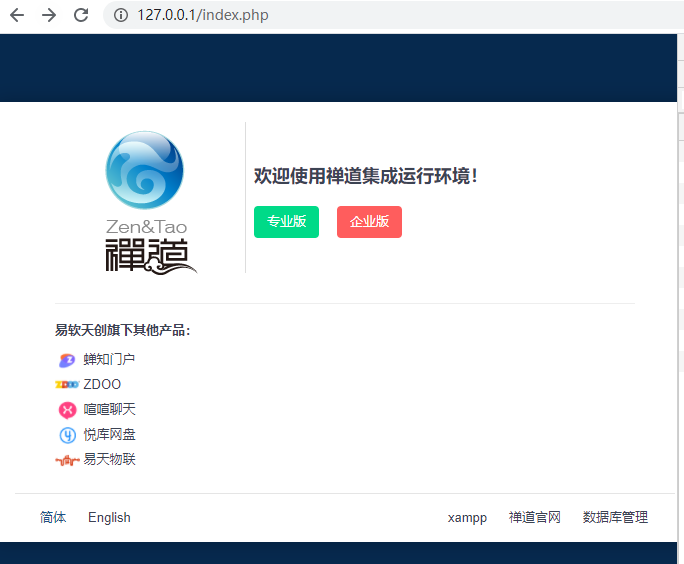
Task: Open the 悦库网盘 link
Action: (x=109, y=434)
